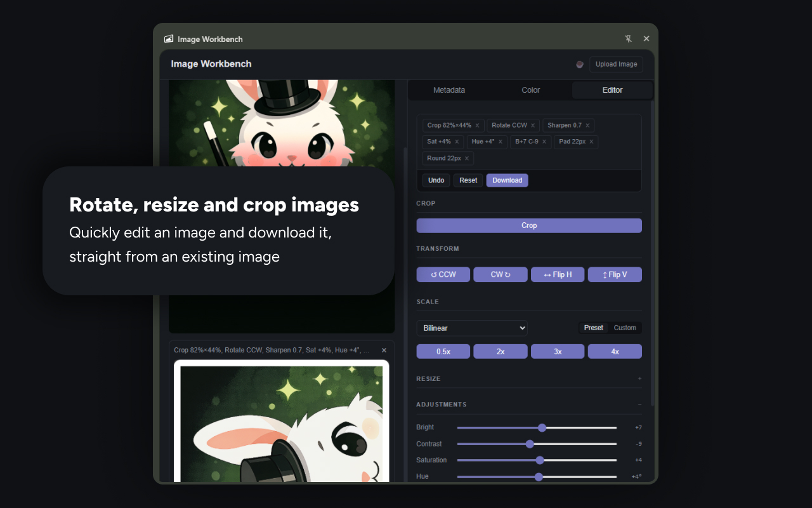
Task: Open the Bilinear interpolation dropdown
Action: point(471,328)
